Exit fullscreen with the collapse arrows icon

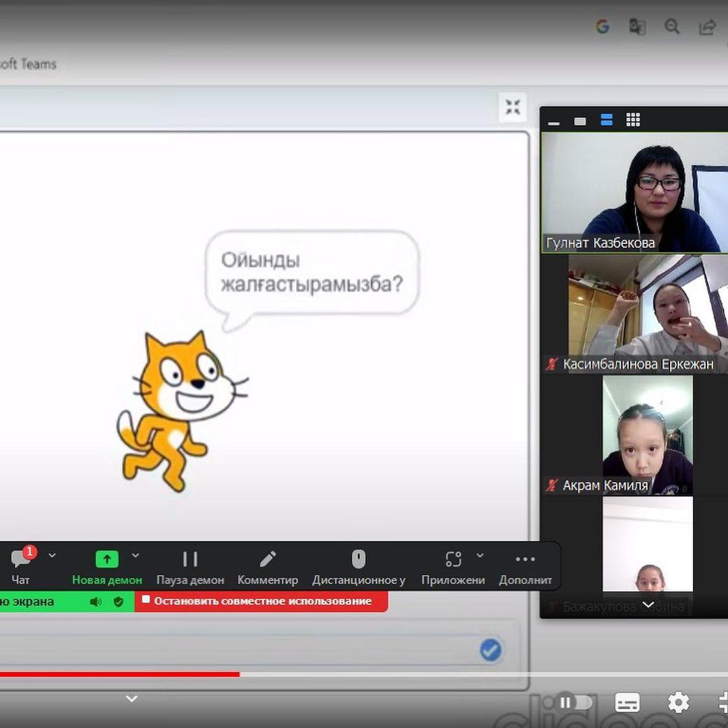pyautogui.click(x=512, y=107)
